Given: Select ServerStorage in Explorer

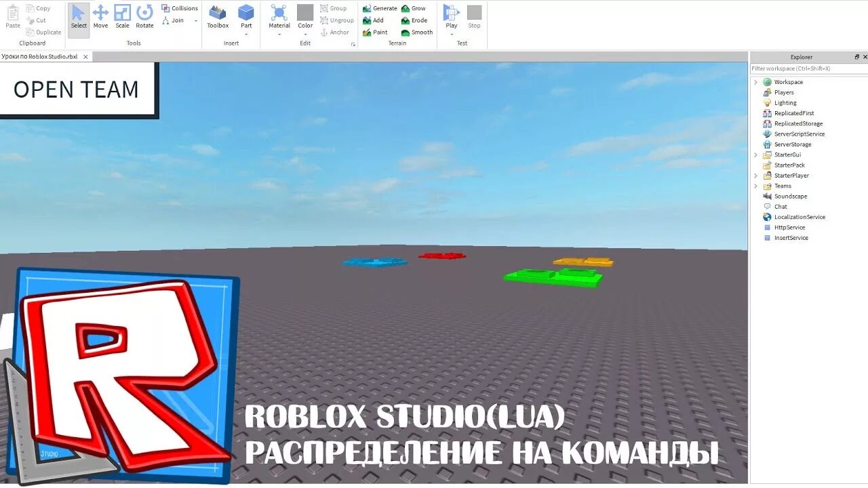Looking at the screenshot, I should (793, 144).
